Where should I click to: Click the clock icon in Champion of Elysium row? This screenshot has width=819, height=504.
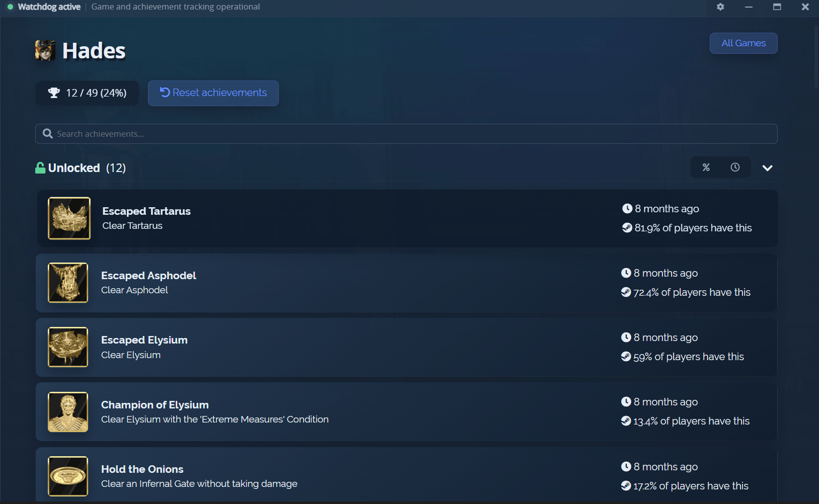(x=626, y=402)
